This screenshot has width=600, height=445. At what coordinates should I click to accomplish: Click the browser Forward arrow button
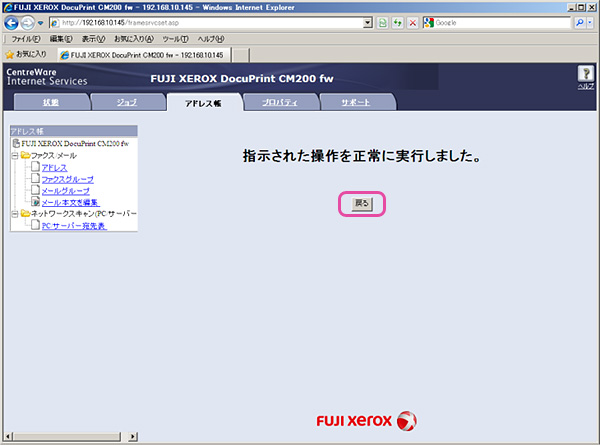(x=29, y=22)
